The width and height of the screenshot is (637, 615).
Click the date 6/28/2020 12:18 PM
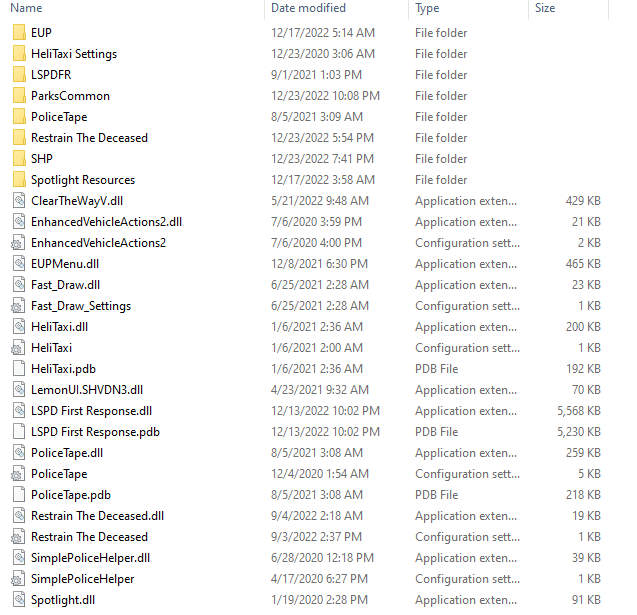click(322, 558)
